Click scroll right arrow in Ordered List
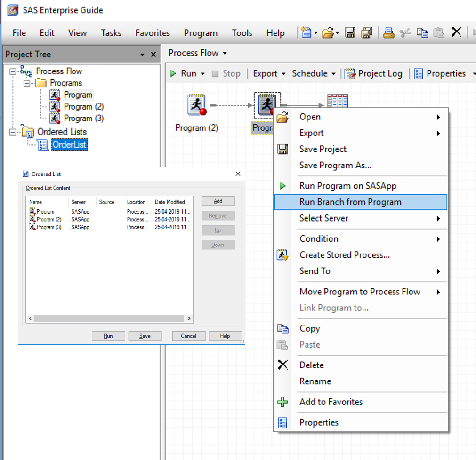This screenshot has height=460, width=476. (189, 318)
